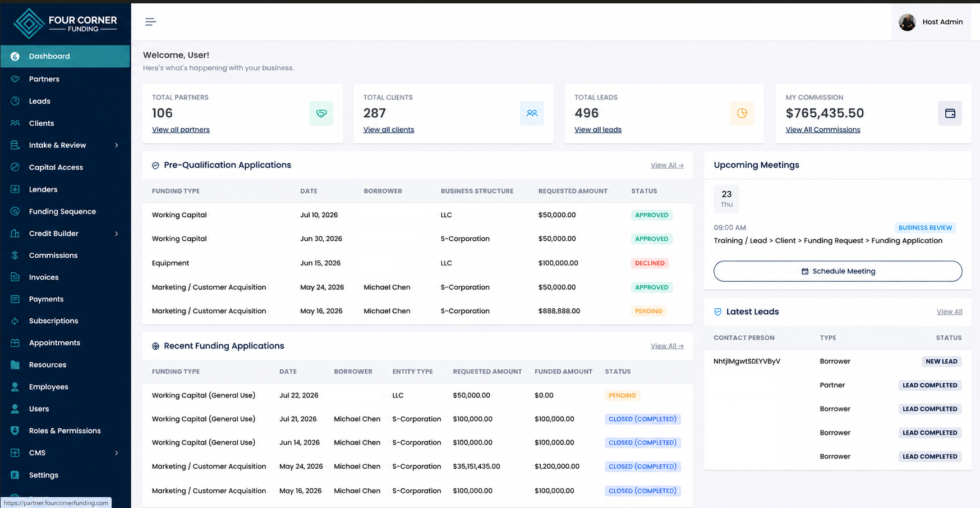The width and height of the screenshot is (980, 508).
Task: Click the 23 Thu date tile
Action: (726, 199)
